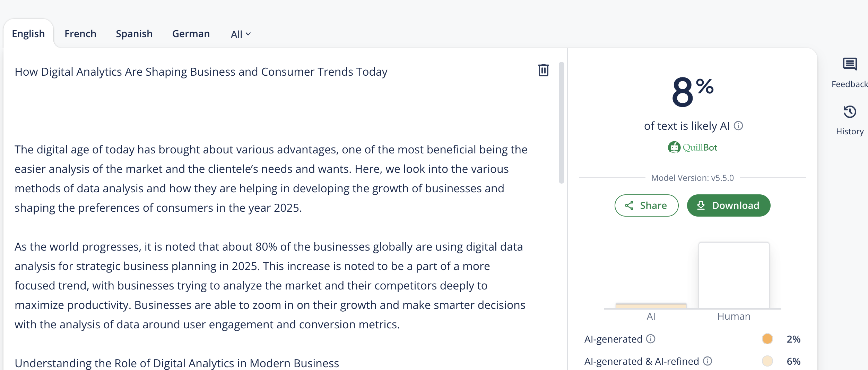The height and width of the screenshot is (370, 868).
Task: Click the trash icon to delete text
Action: [543, 70]
